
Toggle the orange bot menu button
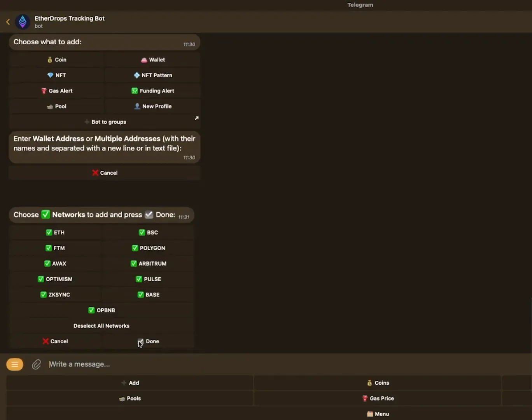pyautogui.click(x=15, y=364)
